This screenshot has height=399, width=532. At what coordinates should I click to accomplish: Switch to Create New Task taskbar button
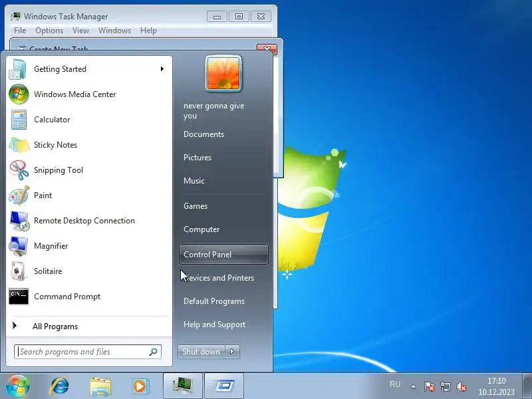224,386
